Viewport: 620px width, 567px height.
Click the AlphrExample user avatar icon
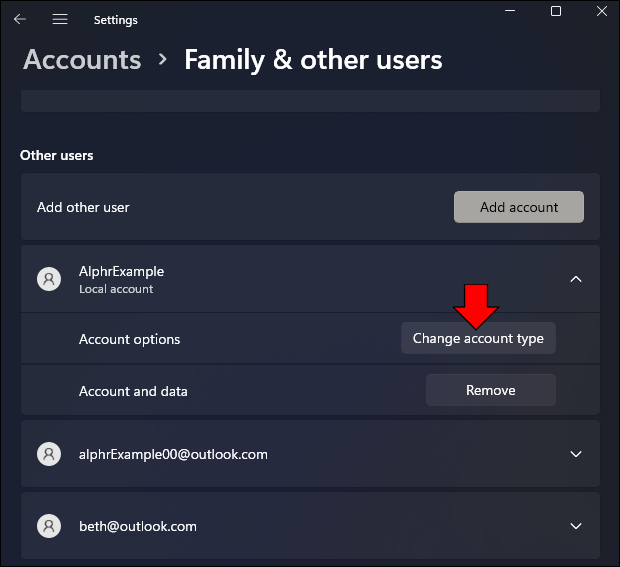coord(49,279)
